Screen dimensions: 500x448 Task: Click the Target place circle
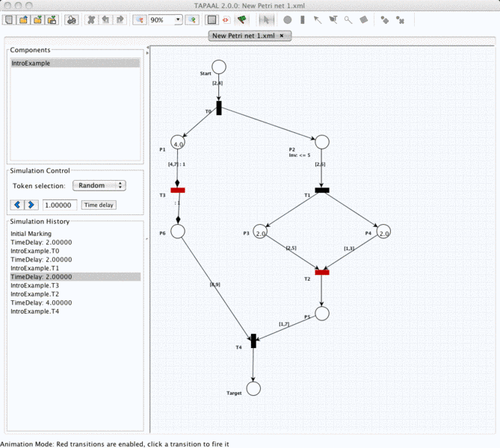tap(253, 388)
